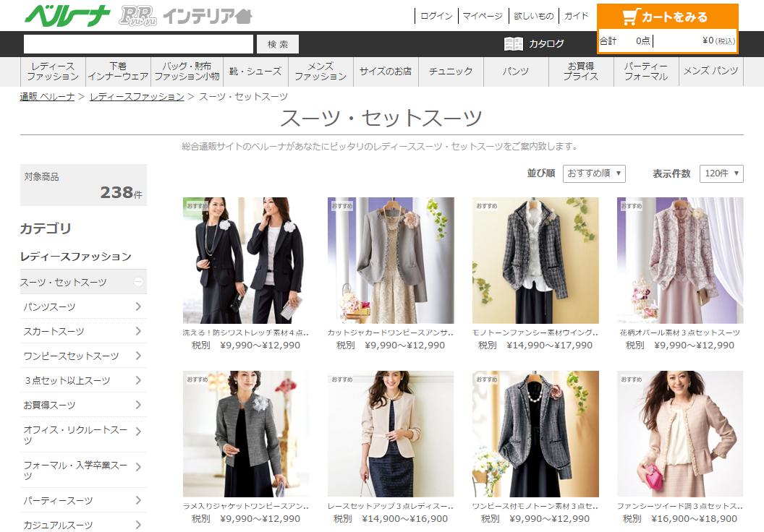Expand the パンツスーツ chevron
The height and width of the screenshot is (532, 764).
pos(138,306)
